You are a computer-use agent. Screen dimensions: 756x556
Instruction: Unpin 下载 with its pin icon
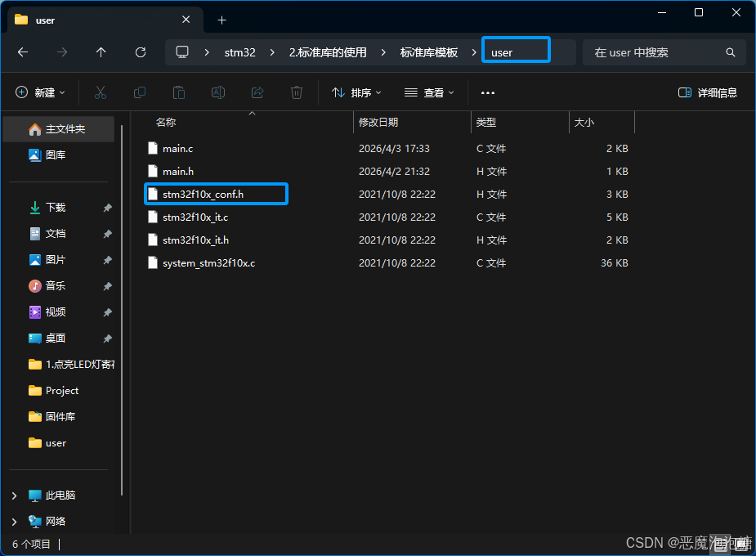[x=108, y=208]
